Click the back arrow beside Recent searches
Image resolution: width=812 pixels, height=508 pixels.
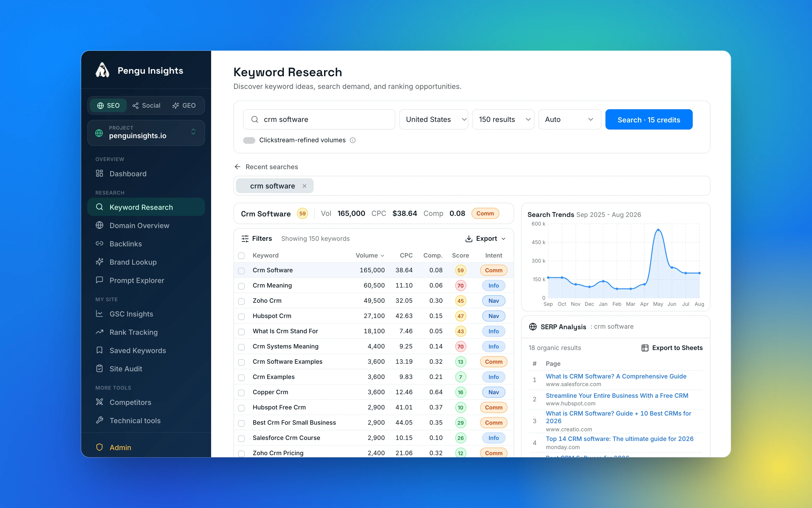point(238,167)
